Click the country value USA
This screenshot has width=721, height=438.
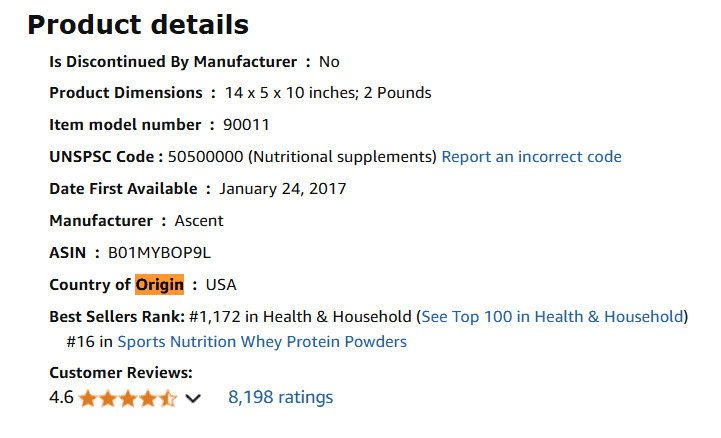click(220, 284)
